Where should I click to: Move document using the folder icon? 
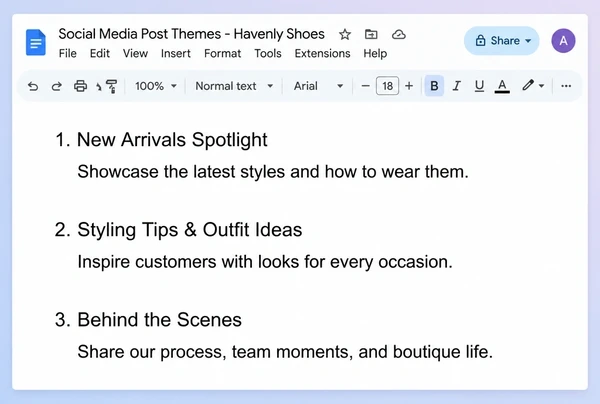pyautogui.click(x=371, y=34)
